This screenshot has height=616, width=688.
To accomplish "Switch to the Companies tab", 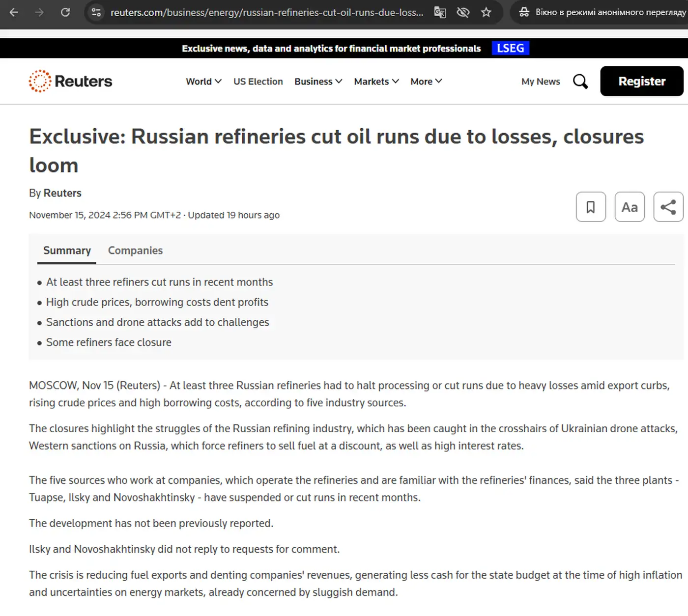I will point(135,251).
